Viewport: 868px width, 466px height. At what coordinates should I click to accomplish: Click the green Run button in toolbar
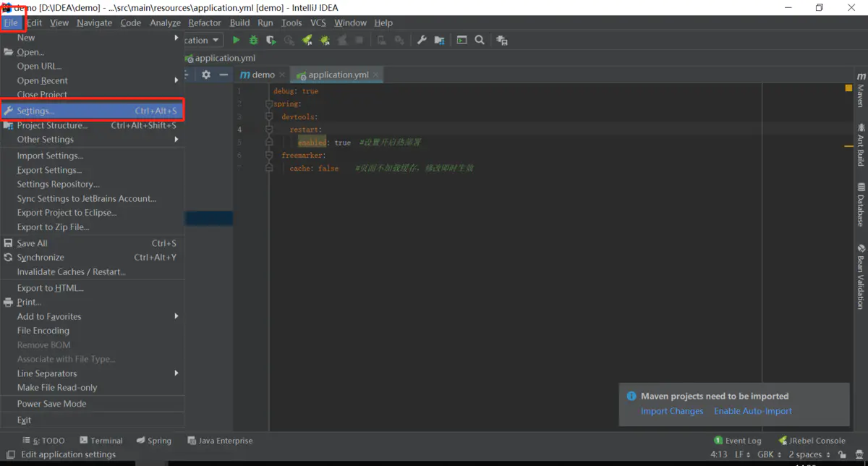[236, 41]
